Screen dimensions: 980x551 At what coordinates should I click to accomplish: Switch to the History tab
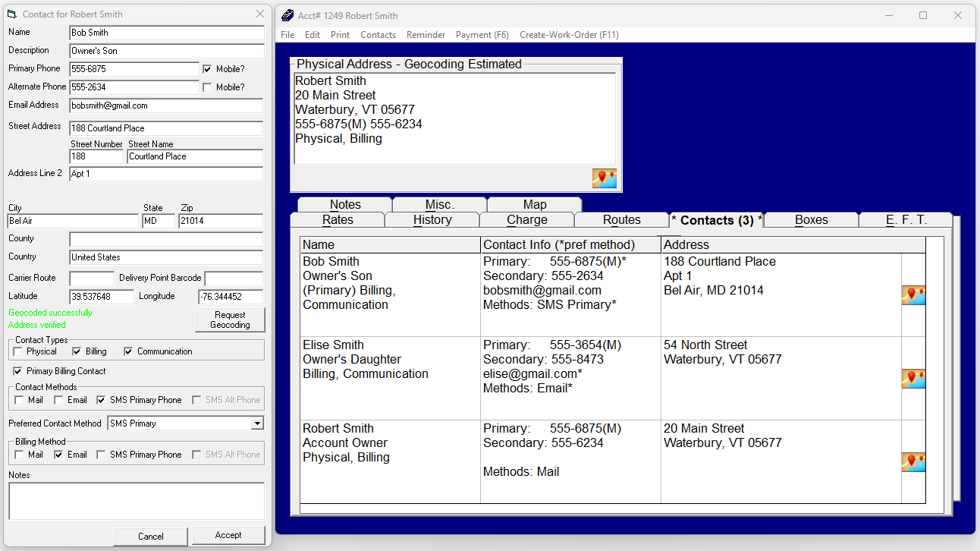(432, 220)
